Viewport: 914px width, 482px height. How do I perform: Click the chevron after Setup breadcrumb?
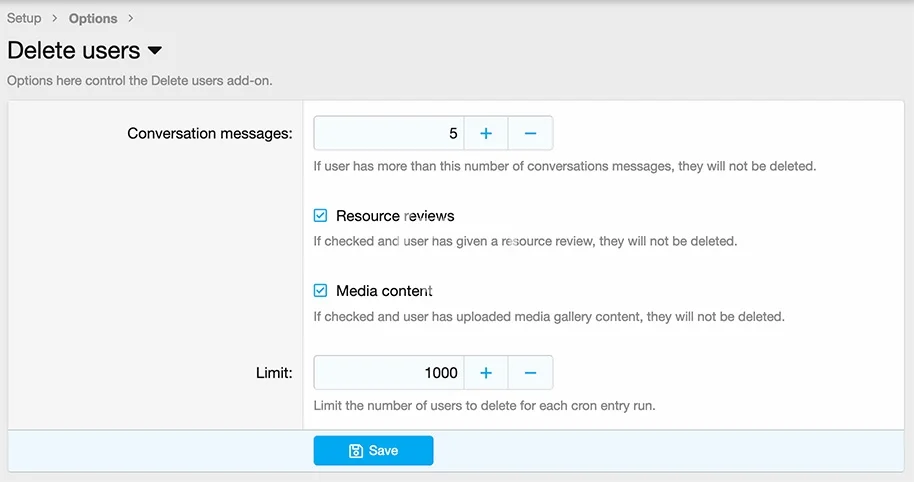55,18
